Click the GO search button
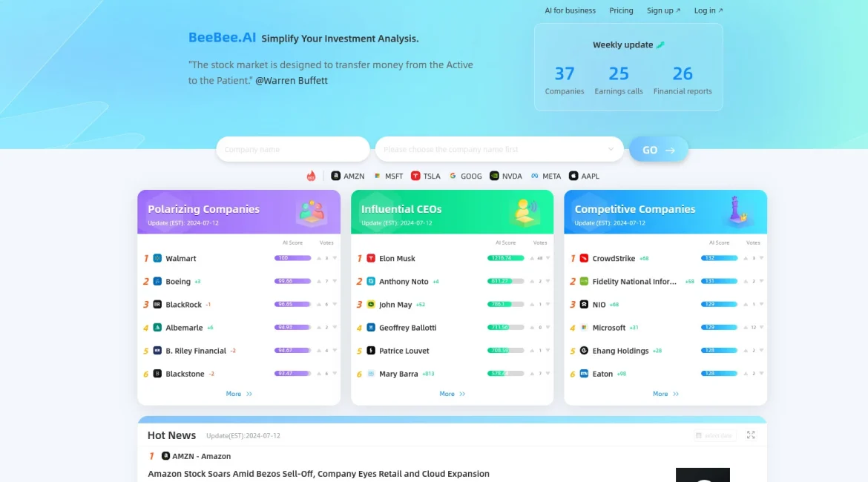 coord(659,149)
